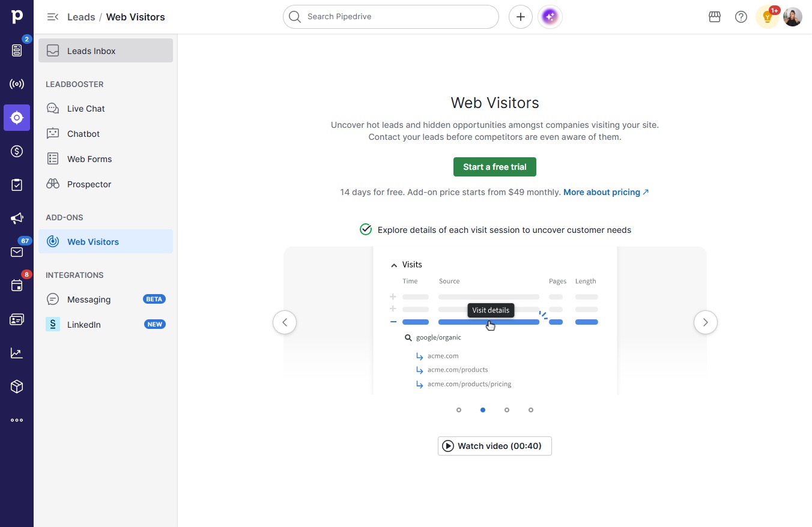Open the Live Chat menu label
The image size is (812, 527).
click(x=86, y=109)
